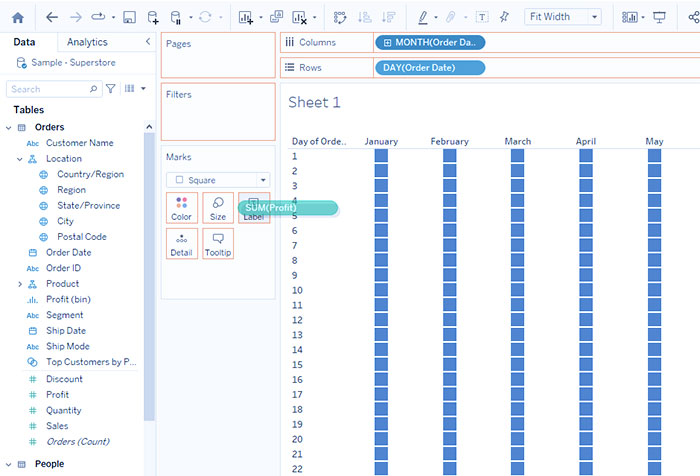The image size is (700, 476).
Task: Duplicate the sheet icon
Action: pyautogui.click(x=276, y=17)
